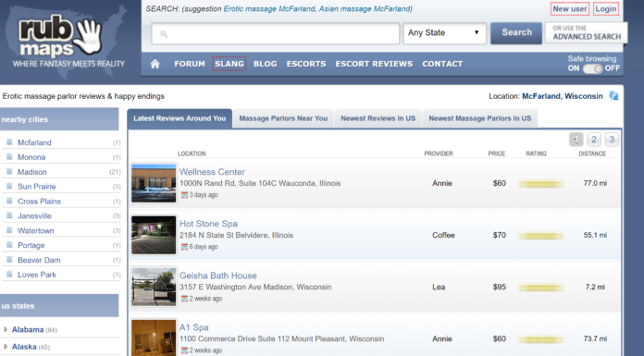The width and height of the screenshot is (644, 356).
Task: Toggle the Safe browsing switch
Action: point(593,68)
